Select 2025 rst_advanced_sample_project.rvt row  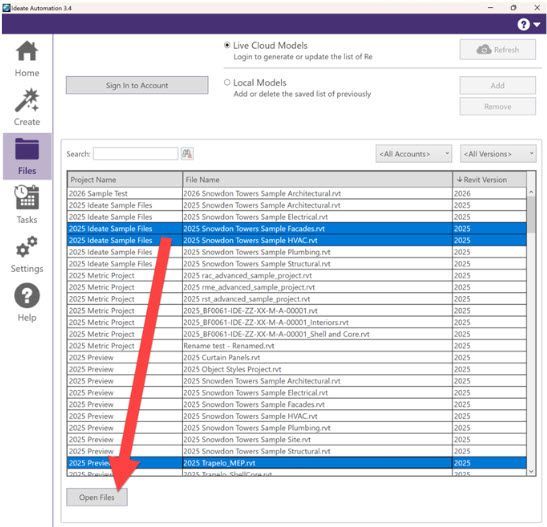tap(297, 299)
